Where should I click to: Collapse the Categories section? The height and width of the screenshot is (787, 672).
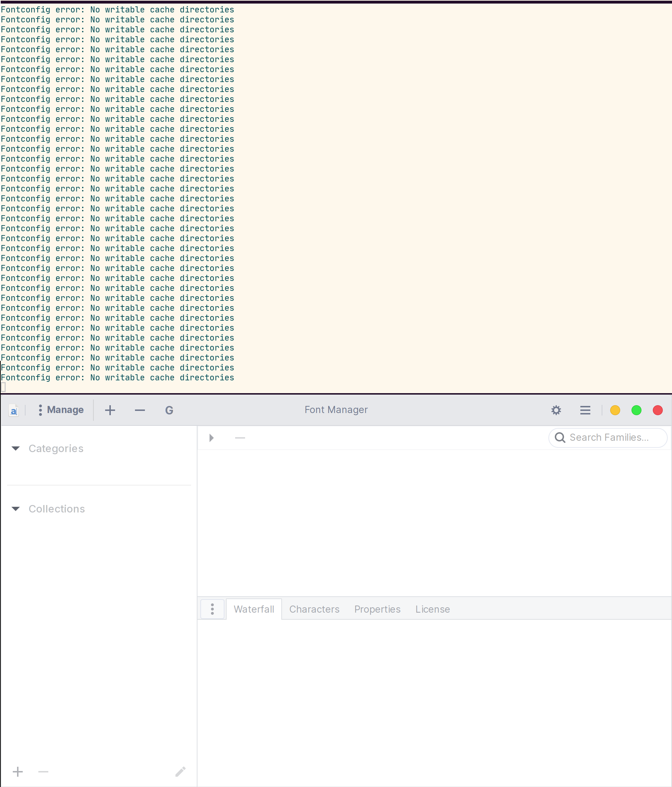pos(16,449)
